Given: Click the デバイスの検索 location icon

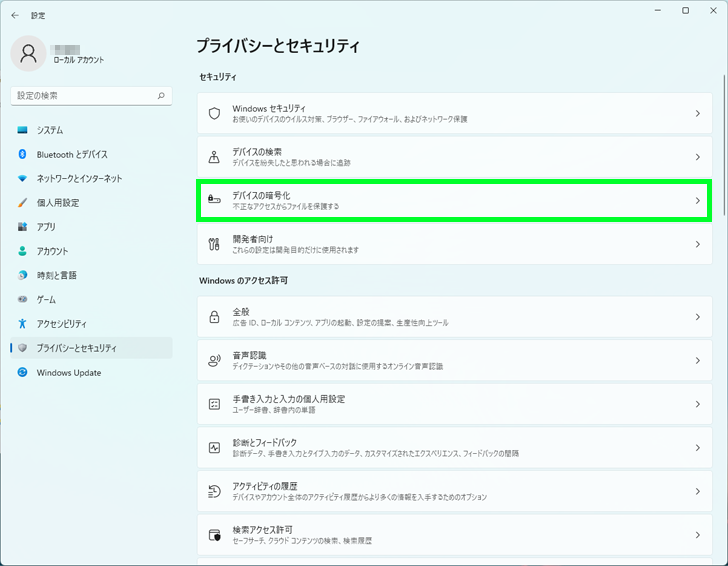Looking at the screenshot, I should [214, 157].
